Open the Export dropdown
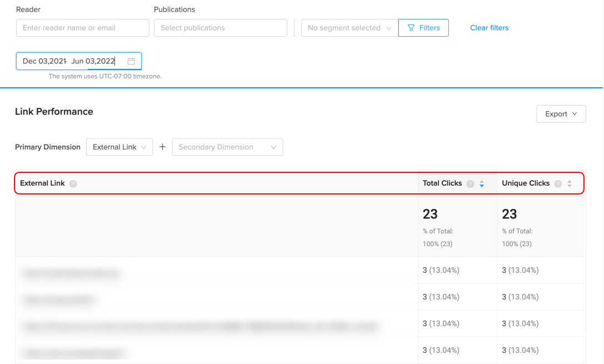 click(561, 114)
